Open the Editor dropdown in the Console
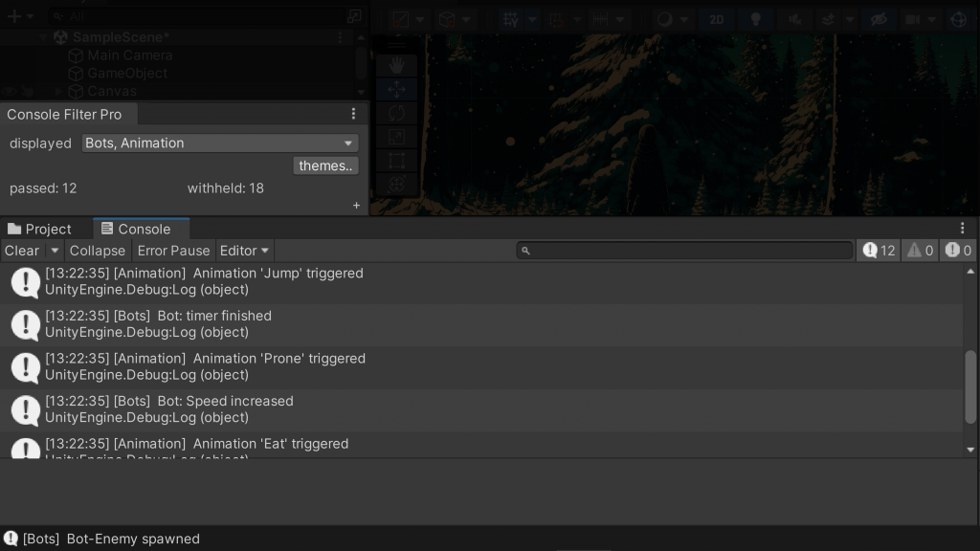 (x=245, y=251)
